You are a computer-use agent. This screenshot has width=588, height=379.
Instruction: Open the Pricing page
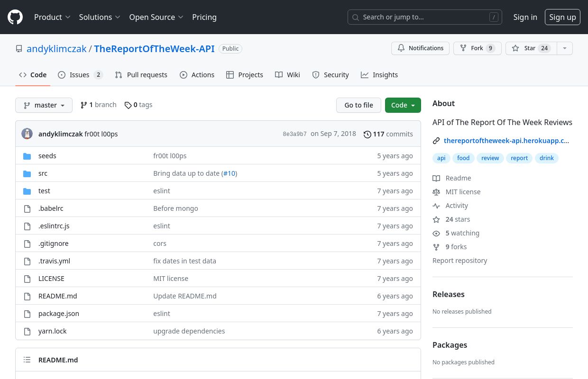point(204,17)
